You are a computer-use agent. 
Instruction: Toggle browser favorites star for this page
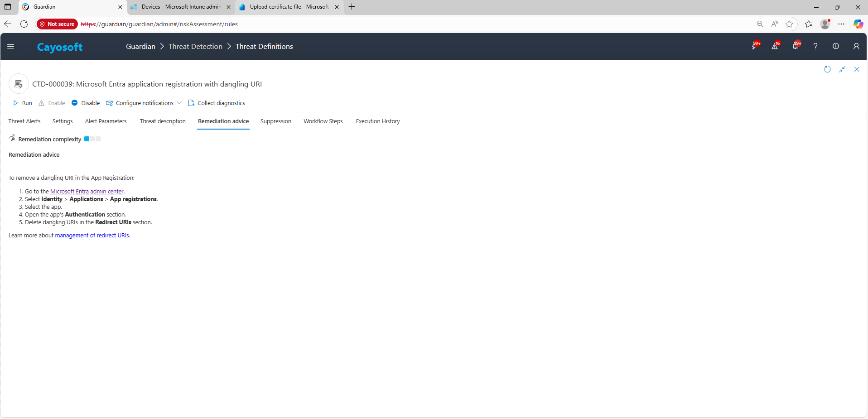pos(789,24)
